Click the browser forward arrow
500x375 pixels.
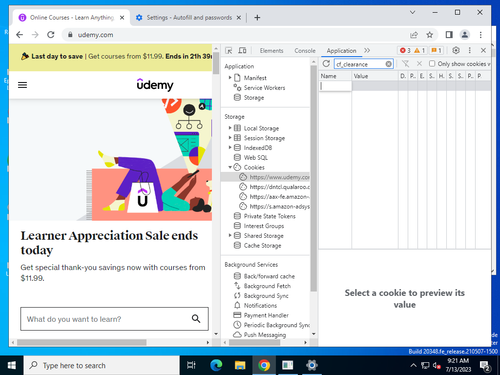click(x=35, y=35)
